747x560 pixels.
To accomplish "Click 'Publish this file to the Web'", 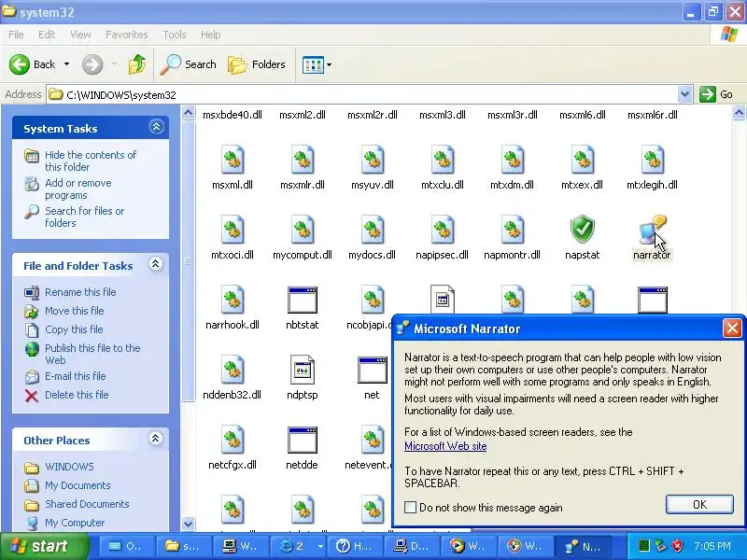I will [x=92, y=354].
